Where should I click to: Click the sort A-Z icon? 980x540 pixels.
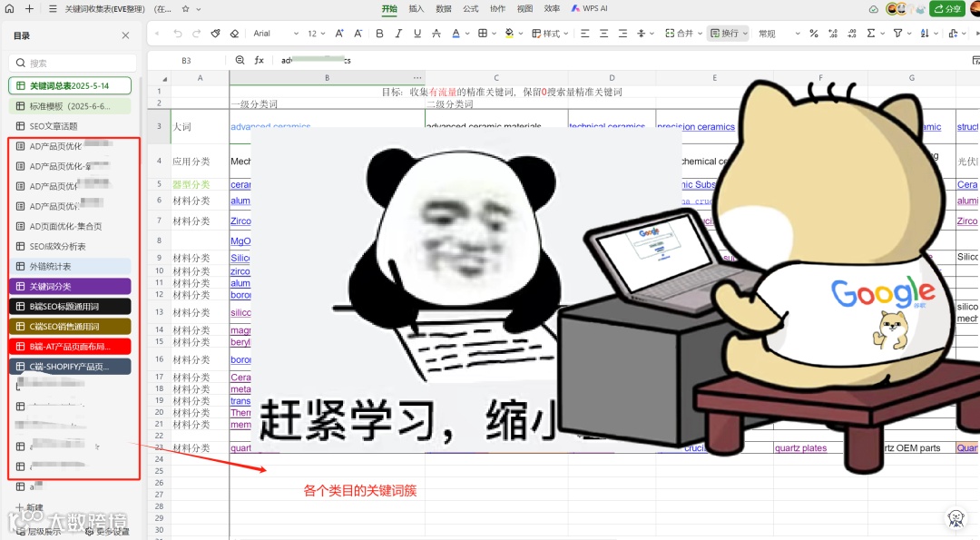925,33
